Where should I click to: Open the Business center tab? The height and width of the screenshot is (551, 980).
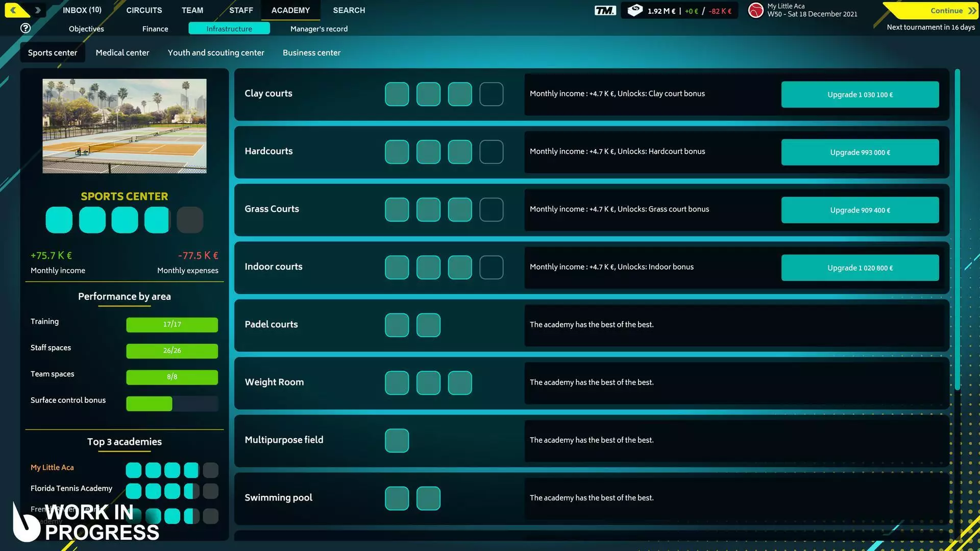(x=311, y=53)
